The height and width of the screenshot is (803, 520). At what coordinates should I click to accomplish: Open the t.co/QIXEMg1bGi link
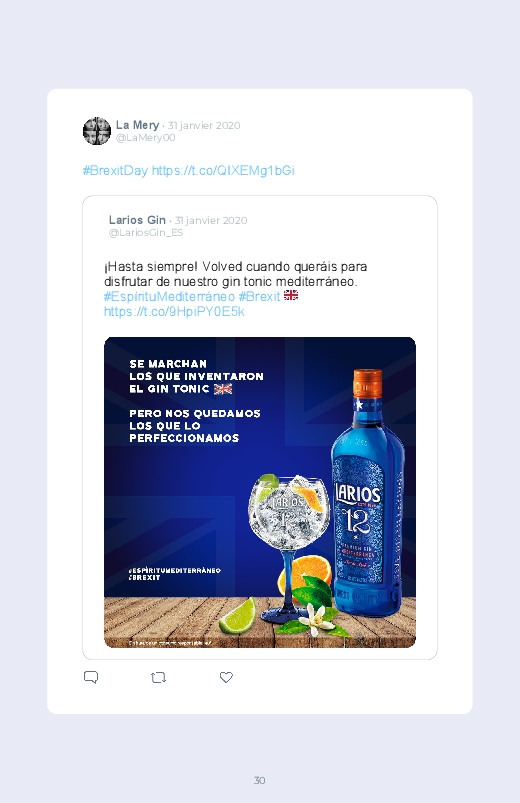(x=223, y=171)
